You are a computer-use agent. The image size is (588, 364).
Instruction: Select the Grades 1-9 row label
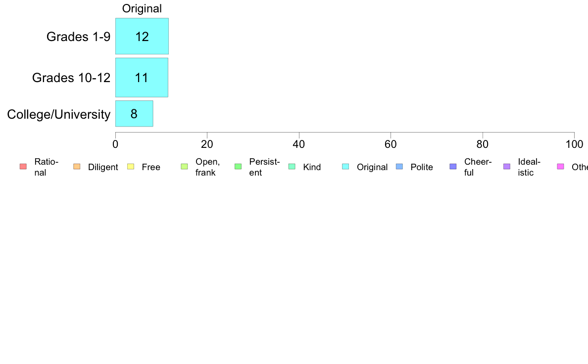point(78,37)
